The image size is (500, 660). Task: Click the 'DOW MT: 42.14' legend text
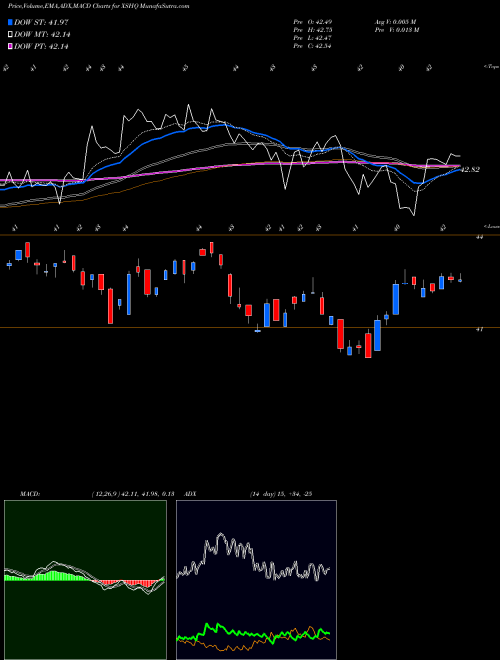pyautogui.click(x=42, y=35)
